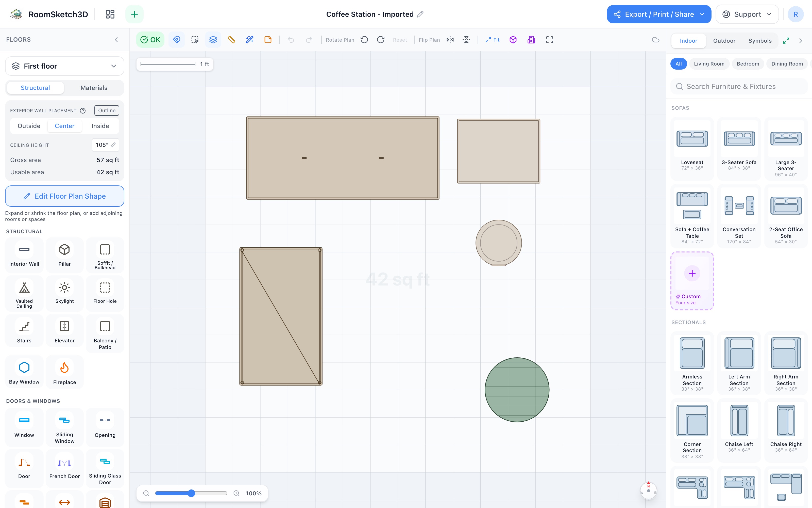Click the zoom slider handle
The height and width of the screenshot is (508, 812).
(x=191, y=493)
